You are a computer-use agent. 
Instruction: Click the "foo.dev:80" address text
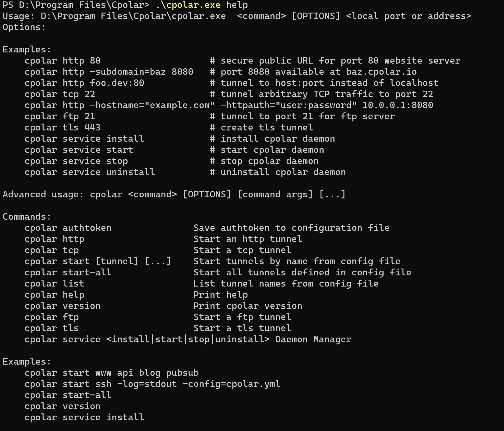click(117, 83)
